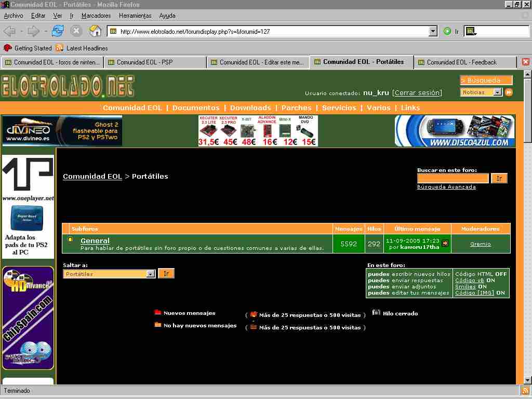Click the Código [IMG] link
Viewport: 532px width, 399px height.
click(474, 292)
